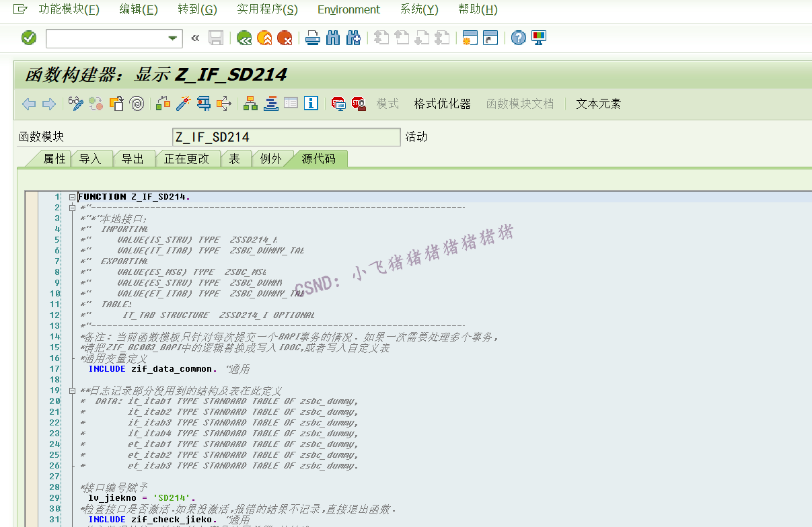Click the Find Next icon

coord(353,38)
